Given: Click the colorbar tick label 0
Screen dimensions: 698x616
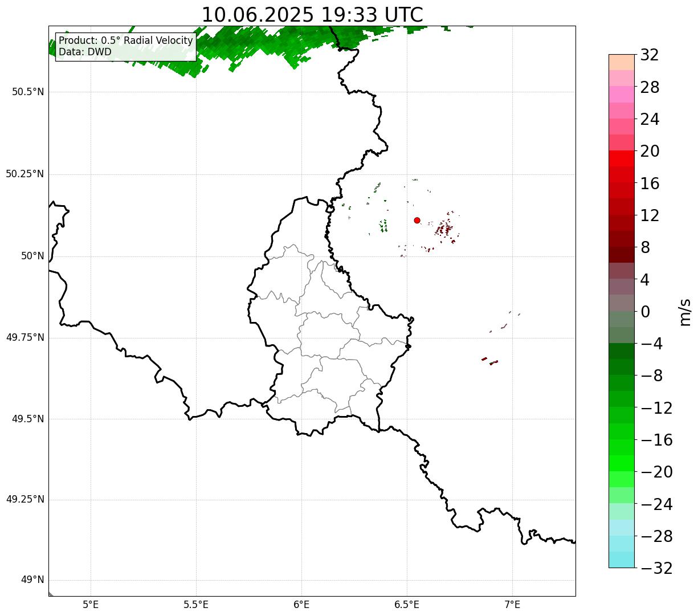Looking at the screenshot, I should [645, 312].
